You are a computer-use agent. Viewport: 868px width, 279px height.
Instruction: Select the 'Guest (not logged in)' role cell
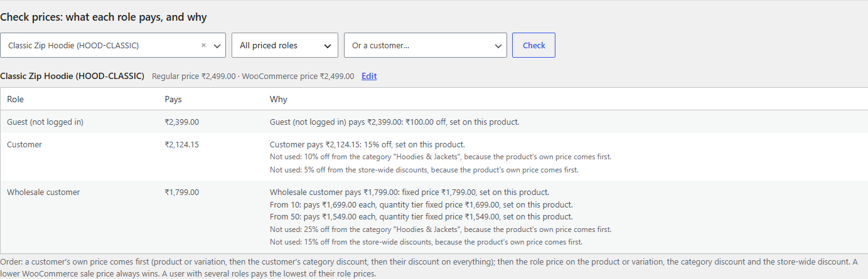pos(45,122)
